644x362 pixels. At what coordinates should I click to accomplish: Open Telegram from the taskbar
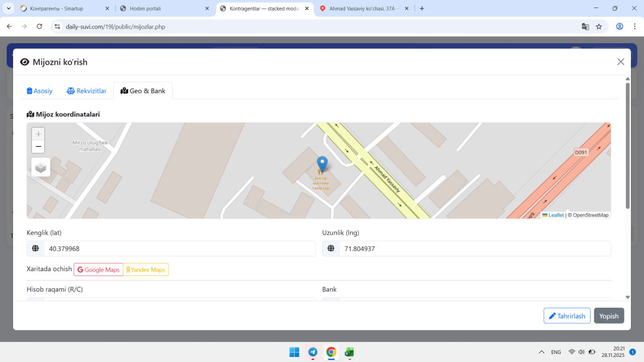(x=312, y=352)
